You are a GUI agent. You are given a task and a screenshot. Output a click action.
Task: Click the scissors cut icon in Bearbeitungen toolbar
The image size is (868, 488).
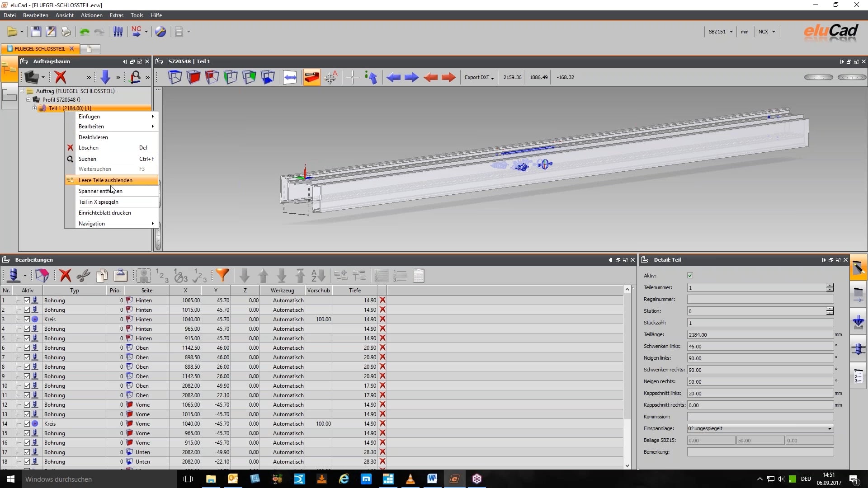[83, 275]
